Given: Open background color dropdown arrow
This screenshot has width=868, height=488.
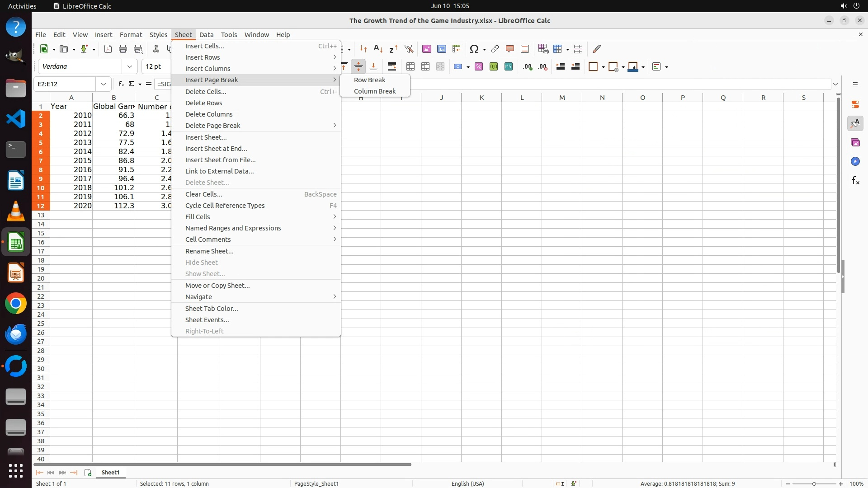Looking at the screenshot, I should [643, 67].
